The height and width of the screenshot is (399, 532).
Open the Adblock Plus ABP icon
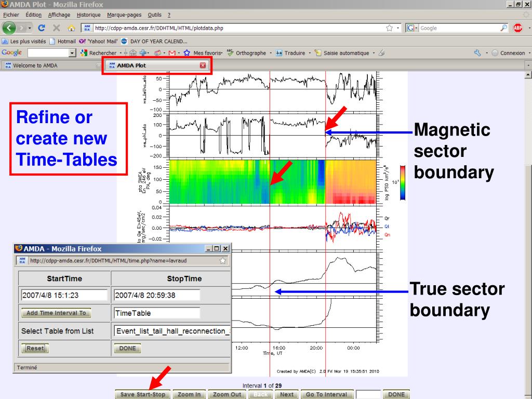(x=518, y=28)
